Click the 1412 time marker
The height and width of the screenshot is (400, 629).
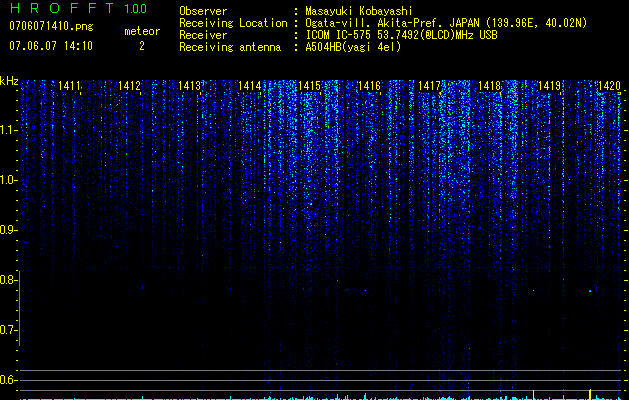(x=129, y=85)
